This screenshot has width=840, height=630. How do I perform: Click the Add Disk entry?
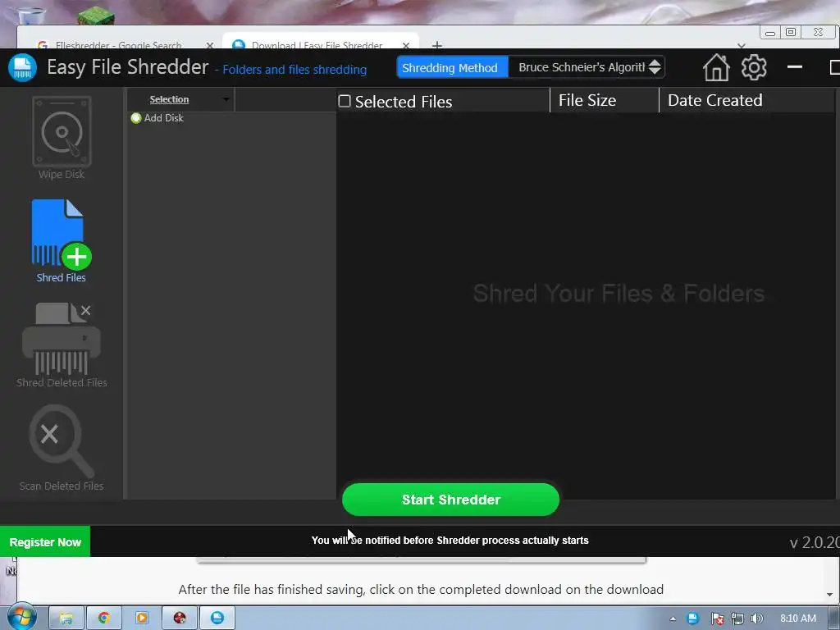click(157, 118)
